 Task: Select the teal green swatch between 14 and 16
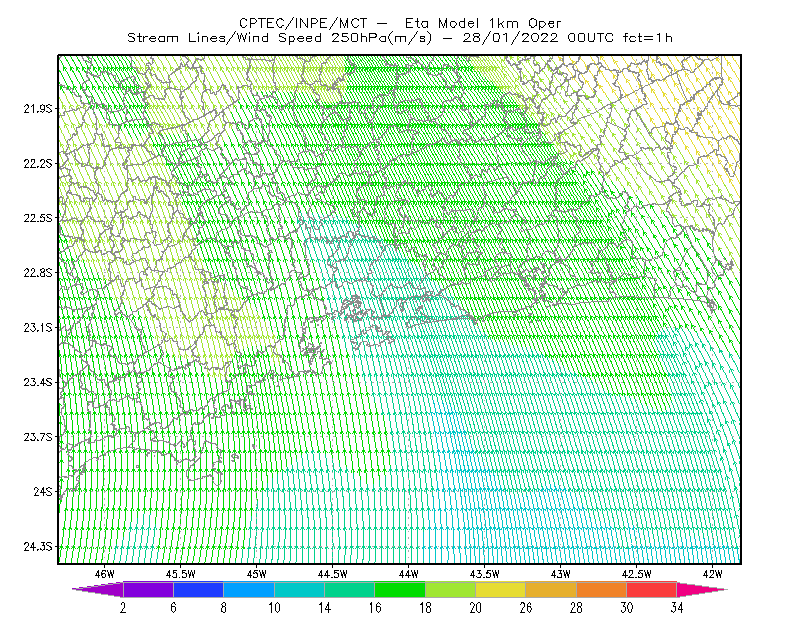point(349,589)
